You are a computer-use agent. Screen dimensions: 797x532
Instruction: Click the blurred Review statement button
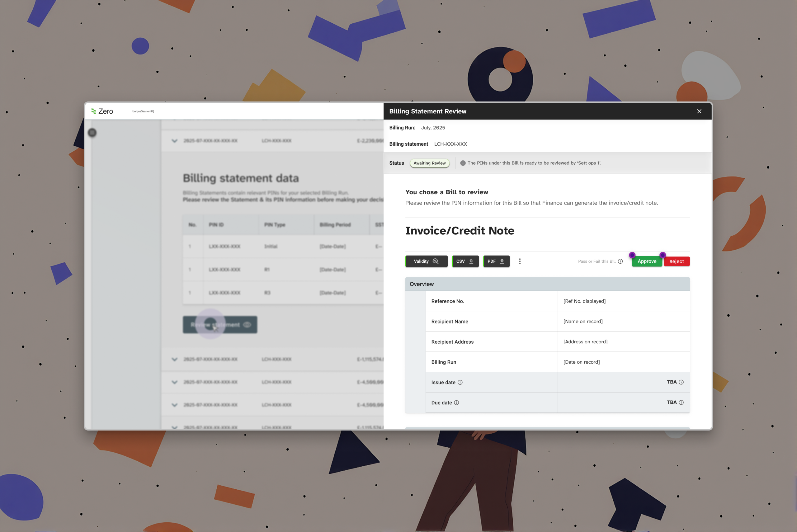pyautogui.click(x=220, y=325)
